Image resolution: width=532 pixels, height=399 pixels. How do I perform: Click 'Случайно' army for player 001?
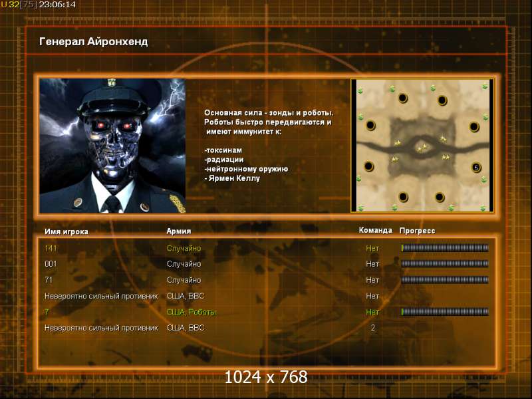pos(184,263)
